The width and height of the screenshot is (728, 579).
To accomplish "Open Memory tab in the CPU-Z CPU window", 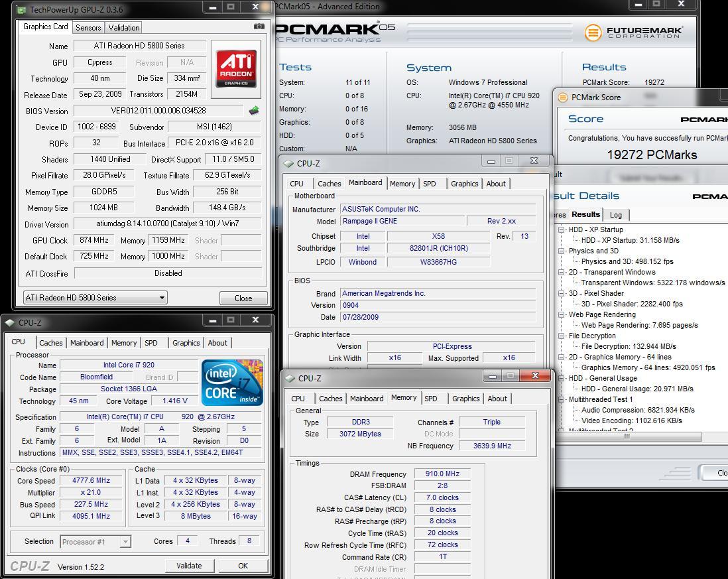I will pyautogui.click(x=124, y=343).
